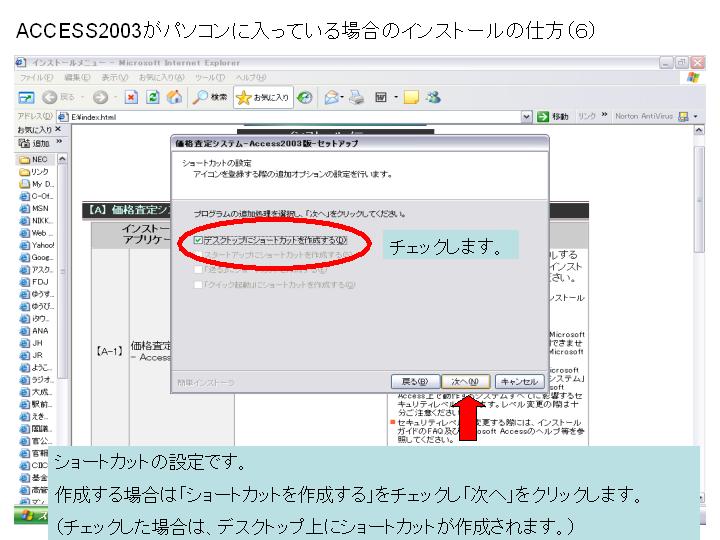Open the Mail envelope icon
The image size is (720, 540).
coord(331,97)
